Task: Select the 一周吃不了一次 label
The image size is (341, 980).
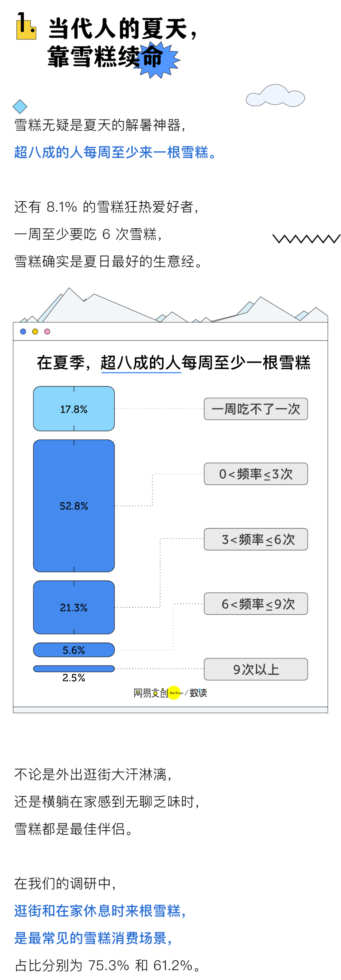Action: 256,409
